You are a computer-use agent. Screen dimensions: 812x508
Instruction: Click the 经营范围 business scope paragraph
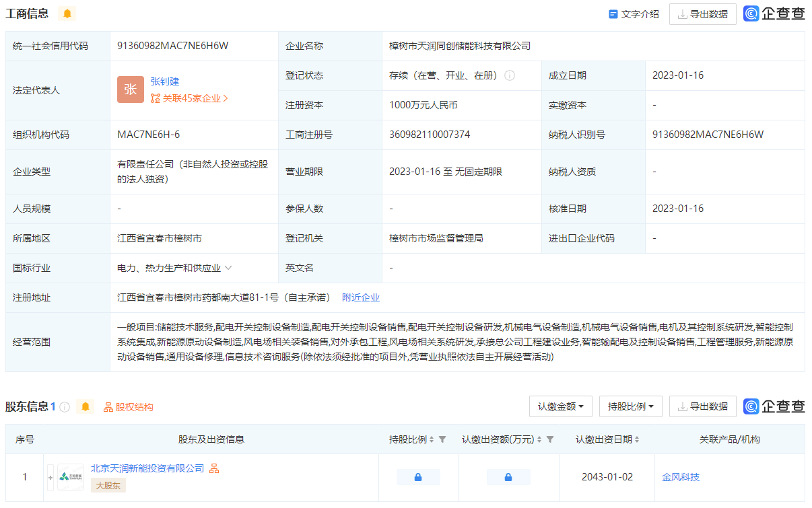(455, 342)
